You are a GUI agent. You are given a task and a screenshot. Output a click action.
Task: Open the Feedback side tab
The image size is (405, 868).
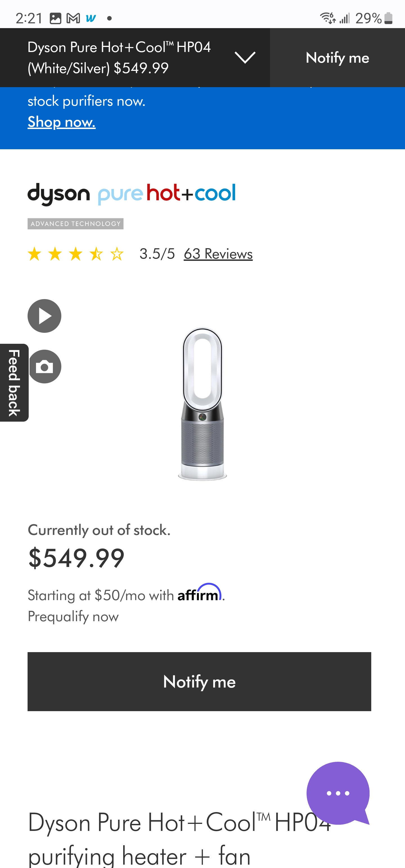pos(14,383)
